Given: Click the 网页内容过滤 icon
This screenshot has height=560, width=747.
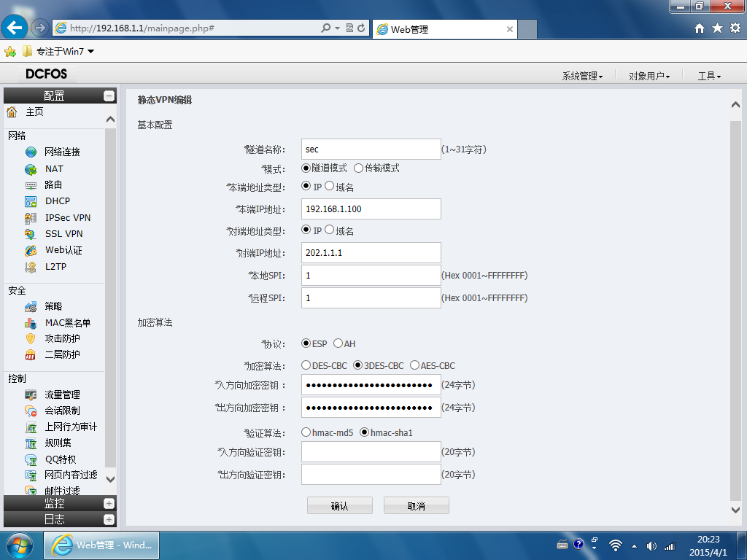Looking at the screenshot, I should tap(31, 475).
